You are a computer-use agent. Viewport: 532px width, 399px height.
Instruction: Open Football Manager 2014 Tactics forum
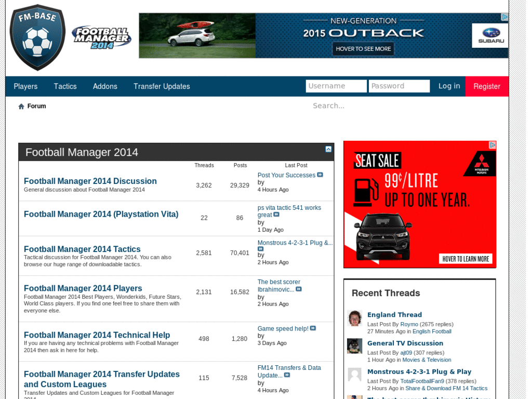click(82, 249)
